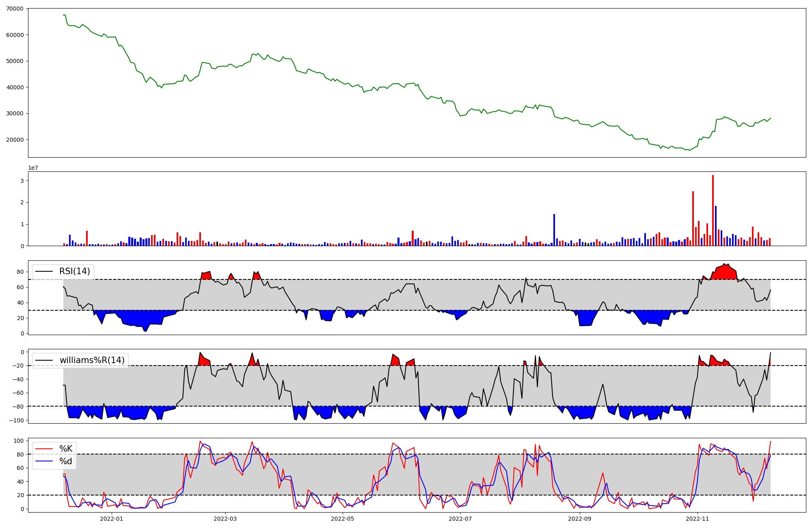Screen dimensions: 812x528
Task: Click the %K legend entry text
Action: pyautogui.click(x=66, y=449)
